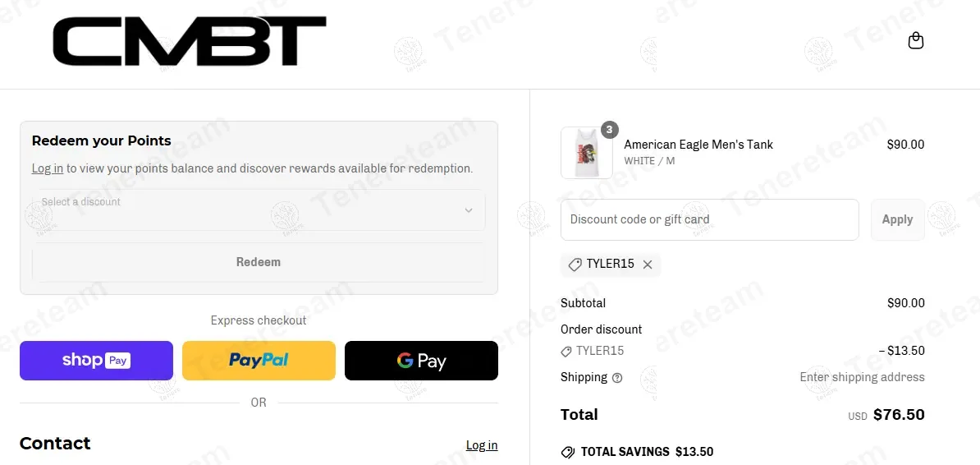Click the item quantity badge
The width and height of the screenshot is (980, 465).
pyautogui.click(x=609, y=130)
